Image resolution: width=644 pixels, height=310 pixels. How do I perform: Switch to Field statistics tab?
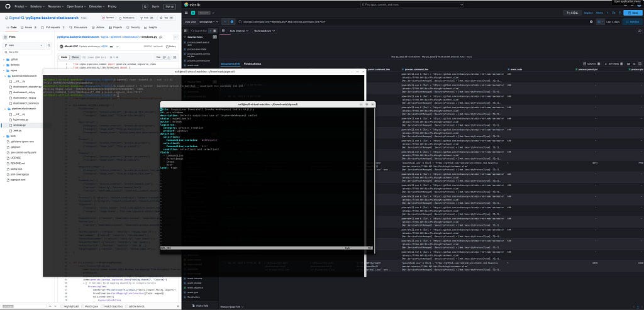pos(253,64)
